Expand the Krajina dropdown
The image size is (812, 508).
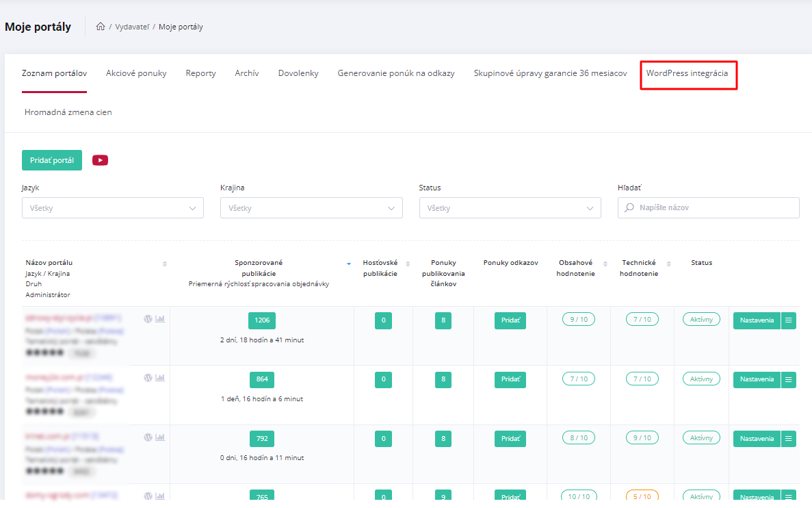click(311, 208)
